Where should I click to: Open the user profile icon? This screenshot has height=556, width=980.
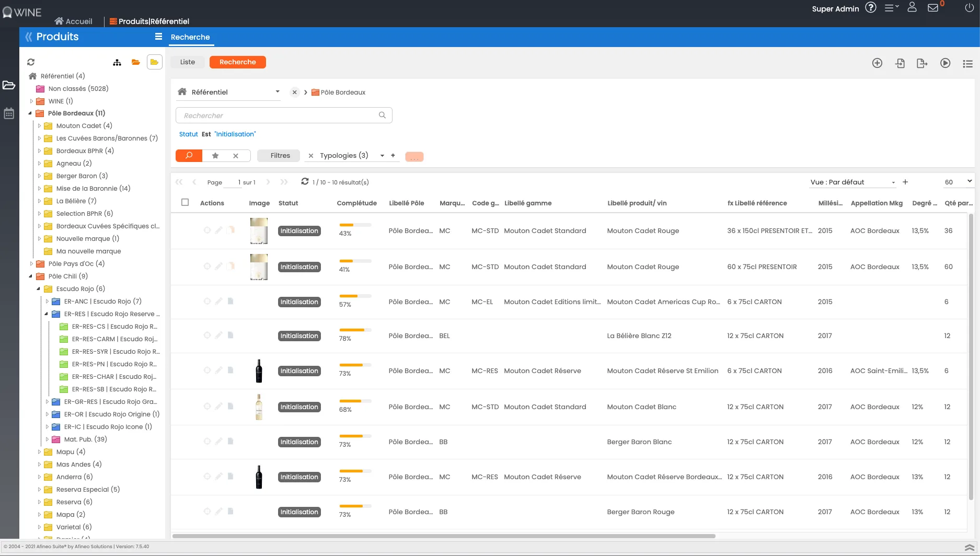[x=912, y=7]
